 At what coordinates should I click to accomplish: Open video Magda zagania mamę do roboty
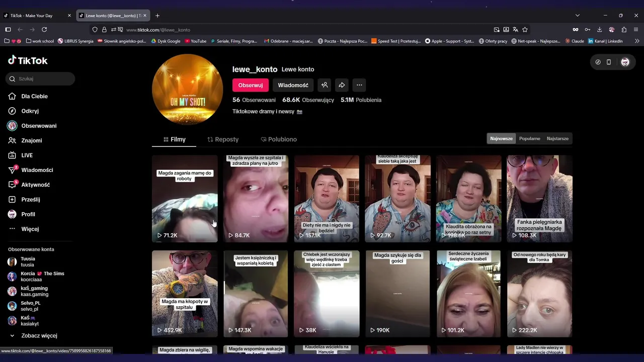(x=185, y=199)
